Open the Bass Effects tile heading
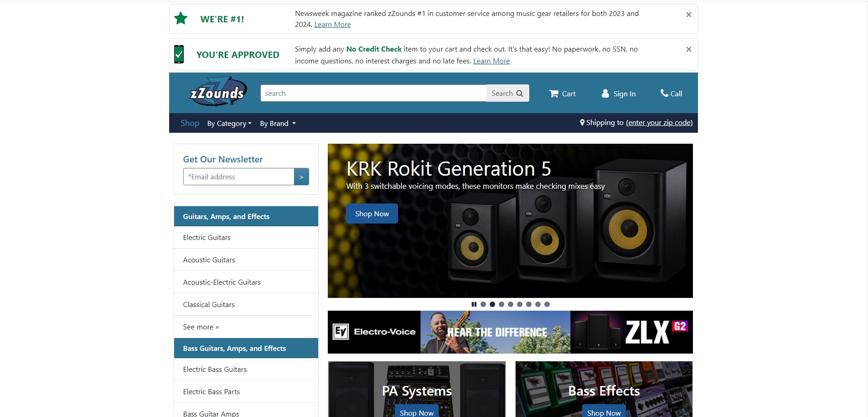This screenshot has width=868, height=417. pyautogui.click(x=604, y=391)
